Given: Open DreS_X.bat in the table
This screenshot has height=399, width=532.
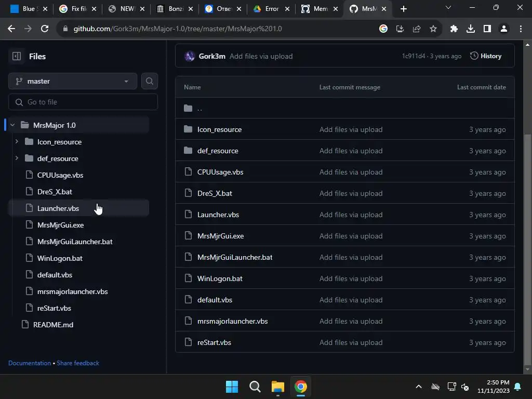Looking at the screenshot, I should coord(215,193).
